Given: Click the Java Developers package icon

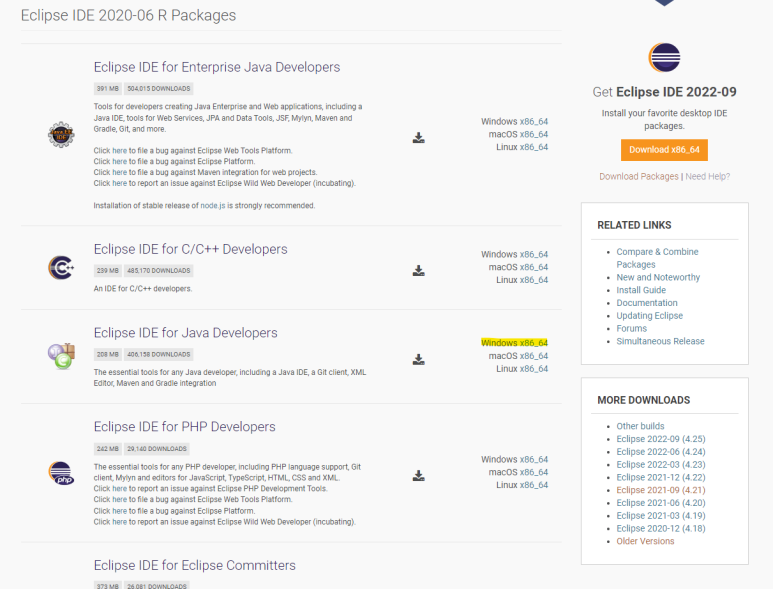Looking at the screenshot, I should 61,356.
